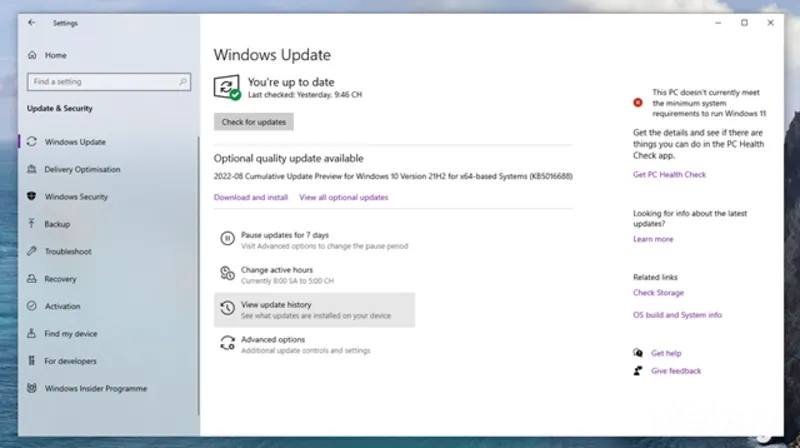The width and height of the screenshot is (800, 448).
Task: Focus the Find a setting search box
Action: pos(109,82)
